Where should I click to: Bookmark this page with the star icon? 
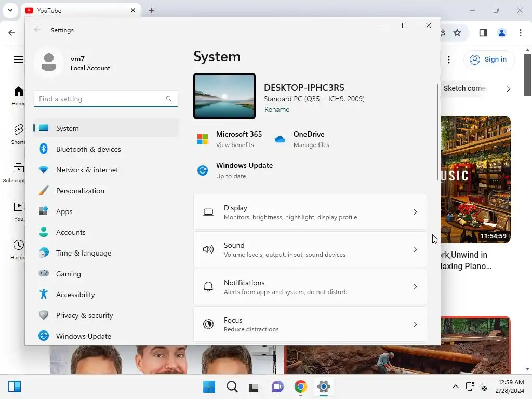pyautogui.click(x=457, y=33)
